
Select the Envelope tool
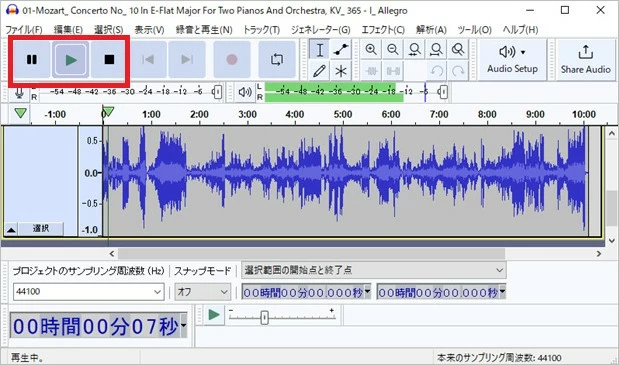click(340, 50)
